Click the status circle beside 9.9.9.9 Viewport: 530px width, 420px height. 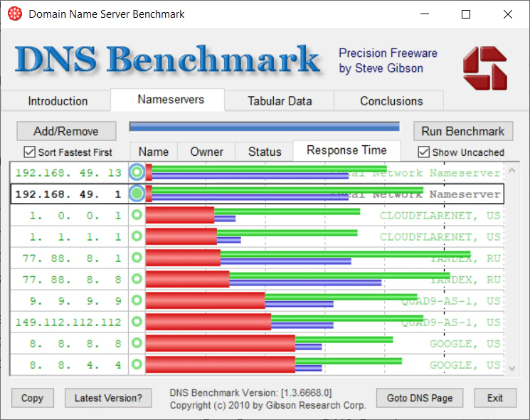coord(137,300)
